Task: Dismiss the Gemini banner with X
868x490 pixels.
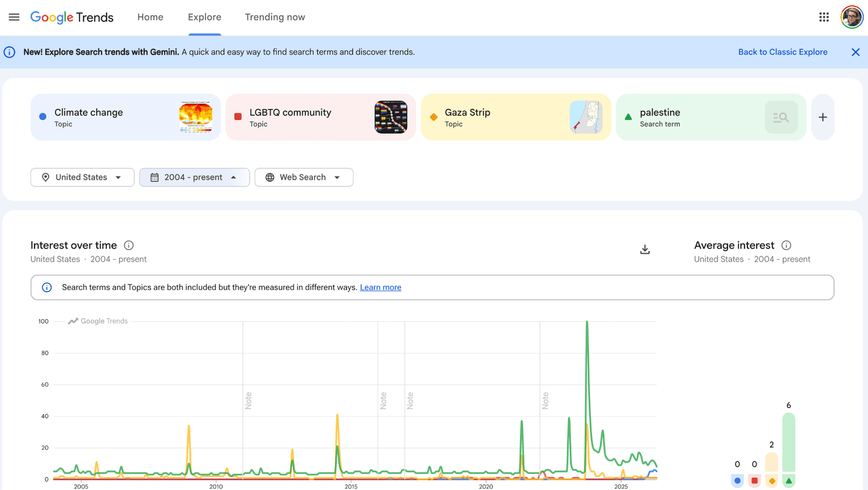Action: pyautogui.click(x=855, y=52)
